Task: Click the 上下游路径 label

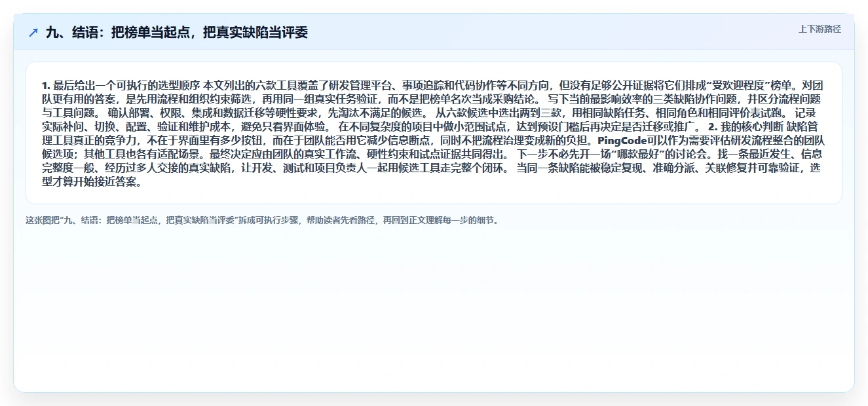Action: pyautogui.click(x=820, y=29)
